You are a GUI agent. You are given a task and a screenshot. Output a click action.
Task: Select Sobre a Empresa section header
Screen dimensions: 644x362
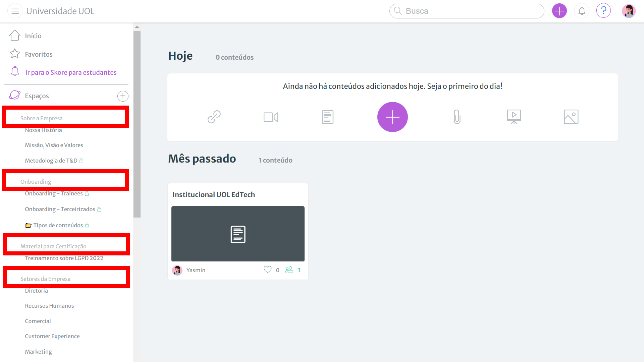coord(41,118)
